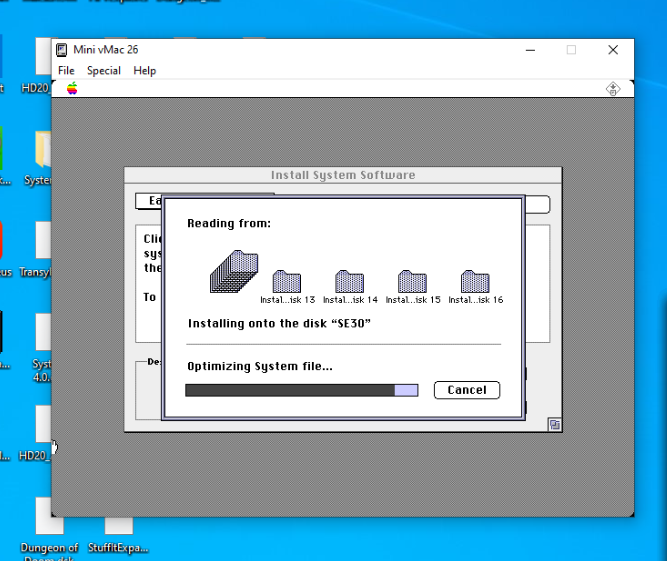Open the File menu in Mini vMac
The image size is (667, 561).
pos(66,71)
